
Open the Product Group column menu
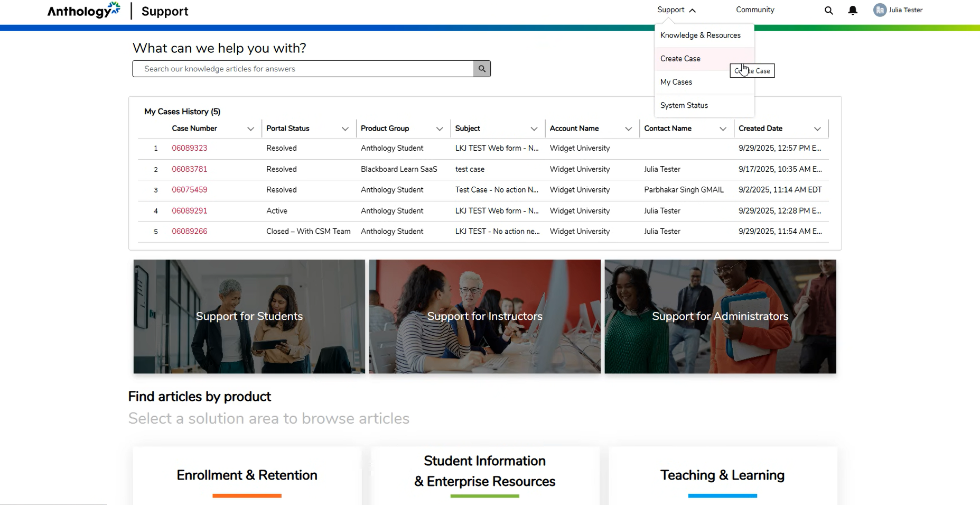[x=439, y=129]
